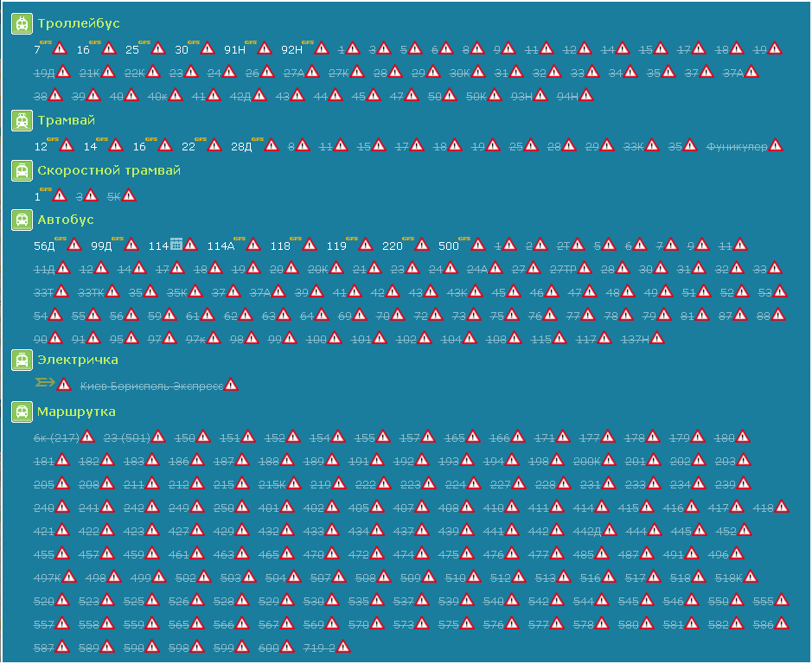Click warning icon next to Фуникулер
The height and width of the screenshot is (664, 812).
(776, 146)
